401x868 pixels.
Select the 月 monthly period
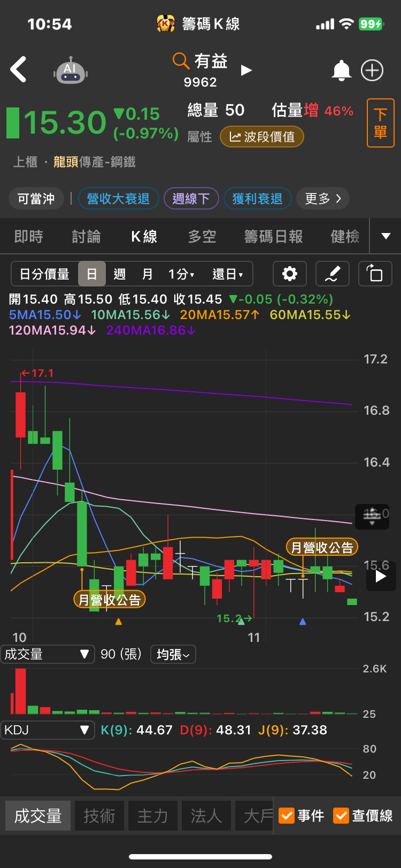pyautogui.click(x=147, y=274)
